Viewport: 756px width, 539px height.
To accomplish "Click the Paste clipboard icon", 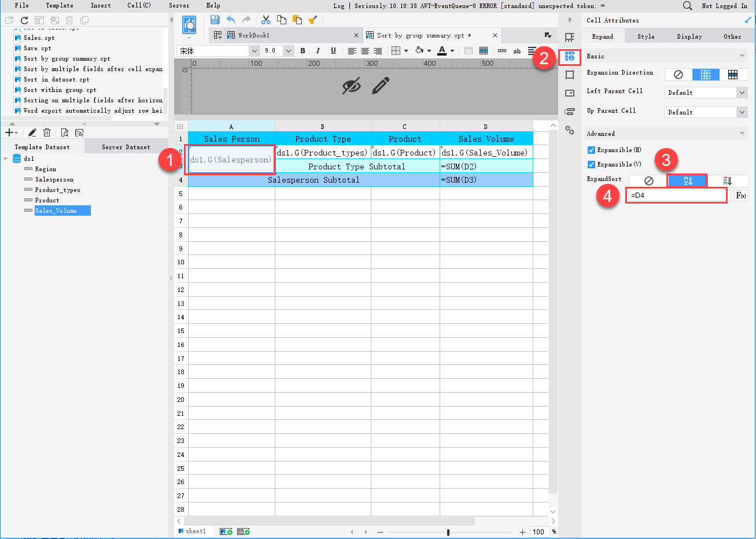I will [x=297, y=20].
